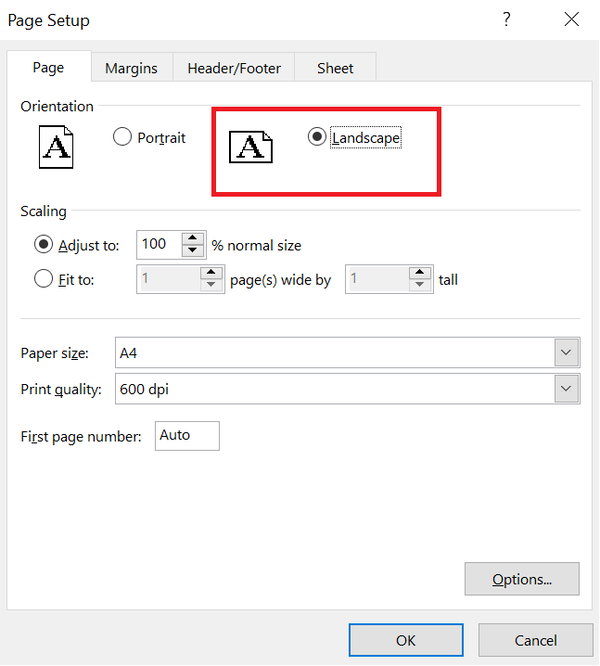Viewport: 600px width, 666px height.
Task: Click the "Paper size:" label
Action: click(55, 353)
